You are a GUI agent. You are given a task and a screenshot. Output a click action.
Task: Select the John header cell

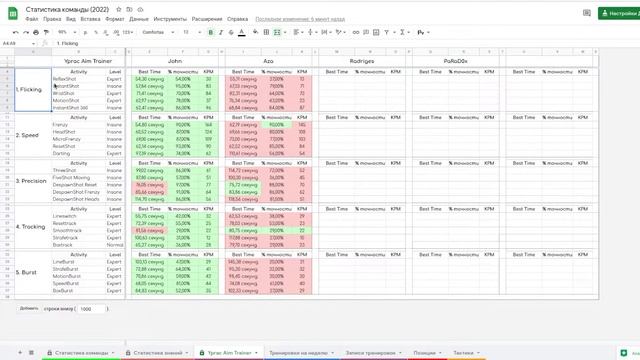(x=175, y=61)
